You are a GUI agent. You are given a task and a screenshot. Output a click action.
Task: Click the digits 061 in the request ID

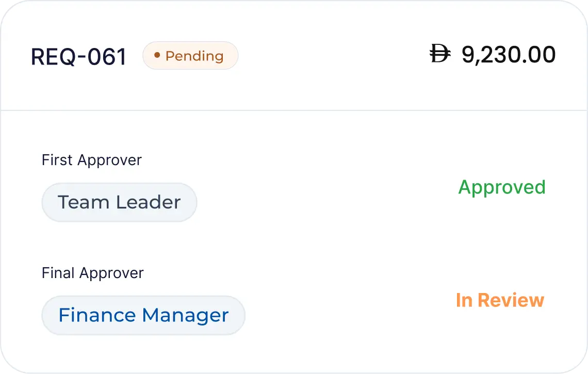[x=107, y=56]
